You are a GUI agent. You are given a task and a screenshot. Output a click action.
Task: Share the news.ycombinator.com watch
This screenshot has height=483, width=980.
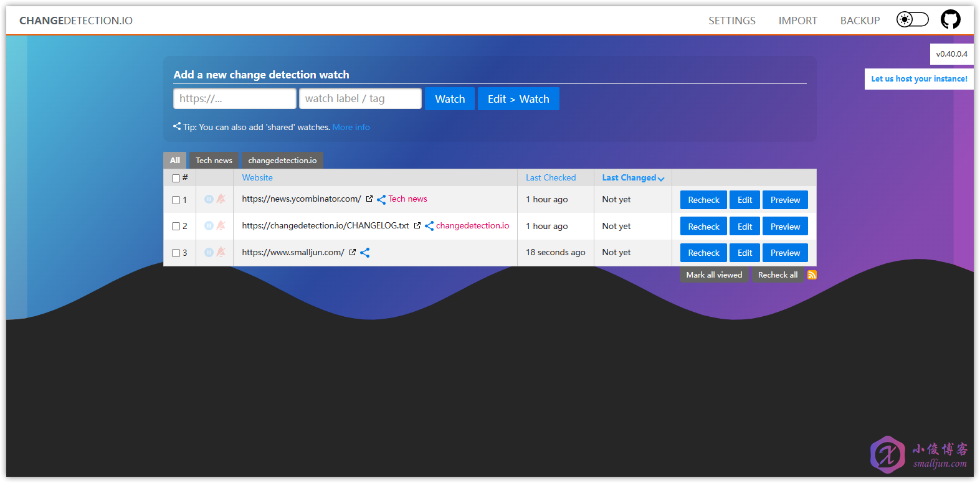coord(381,200)
